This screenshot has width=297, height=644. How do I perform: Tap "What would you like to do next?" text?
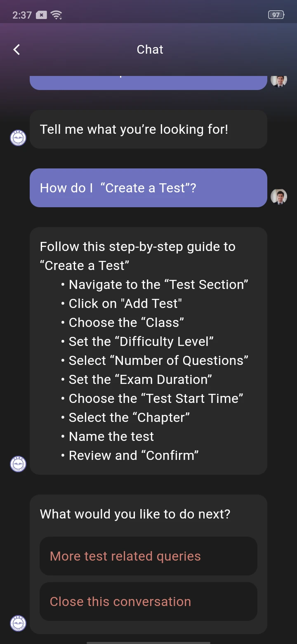pos(135,514)
